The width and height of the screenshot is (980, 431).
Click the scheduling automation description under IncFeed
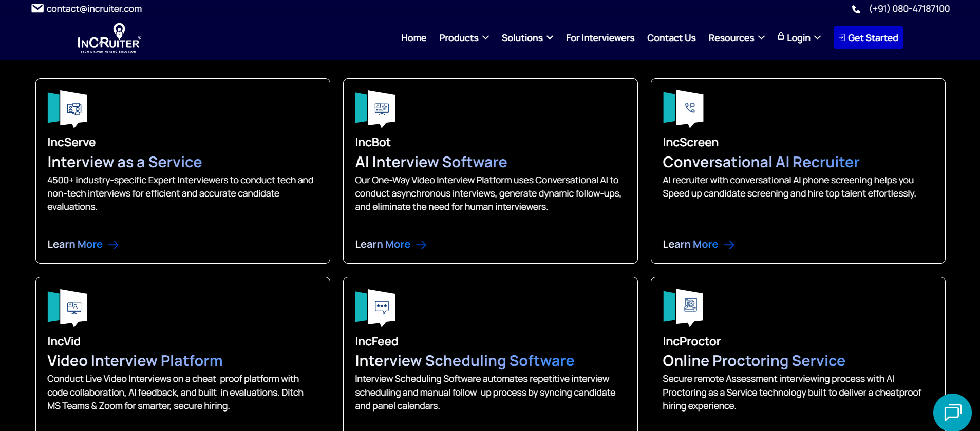point(485,392)
